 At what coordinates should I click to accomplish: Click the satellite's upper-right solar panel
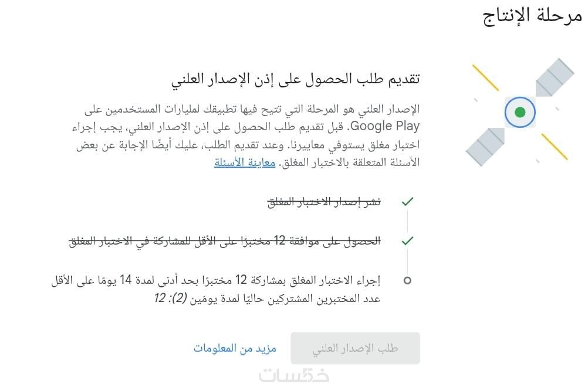tap(553, 77)
